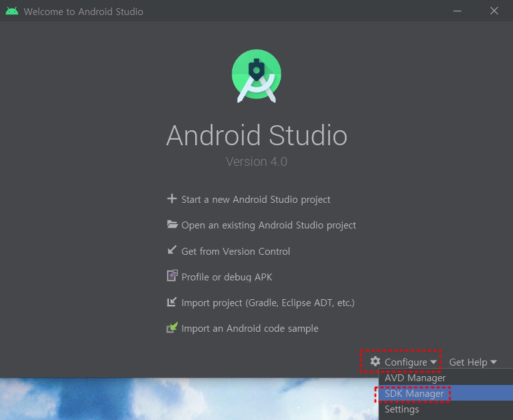This screenshot has width=513, height=420.
Task: Click the plus icon beside Start a new project
Action: [x=172, y=198]
